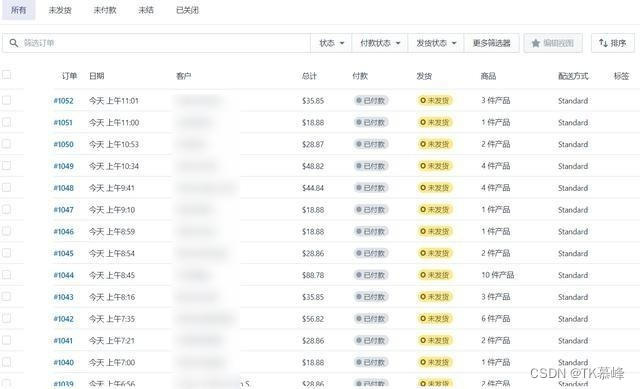Click the 更多筛选器 button
Image resolution: width=640 pixels, height=389 pixels.
(x=491, y=43)
